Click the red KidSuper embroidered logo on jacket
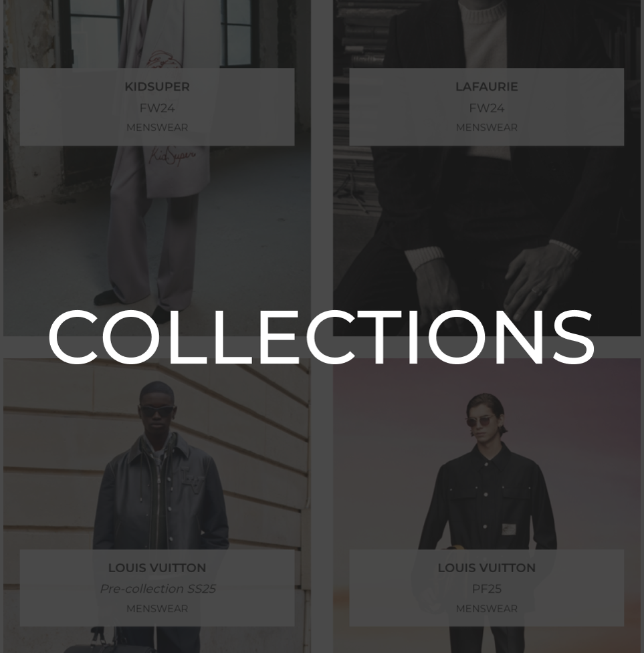The height and width of the screenshot is (653, 644). pyautogui.click(x=172, y=156)
